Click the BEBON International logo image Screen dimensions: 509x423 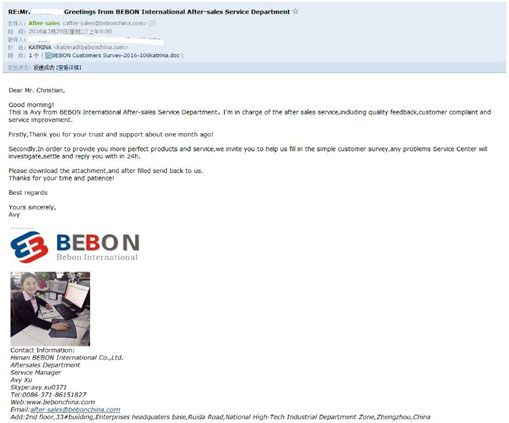(x=75, y=247)
